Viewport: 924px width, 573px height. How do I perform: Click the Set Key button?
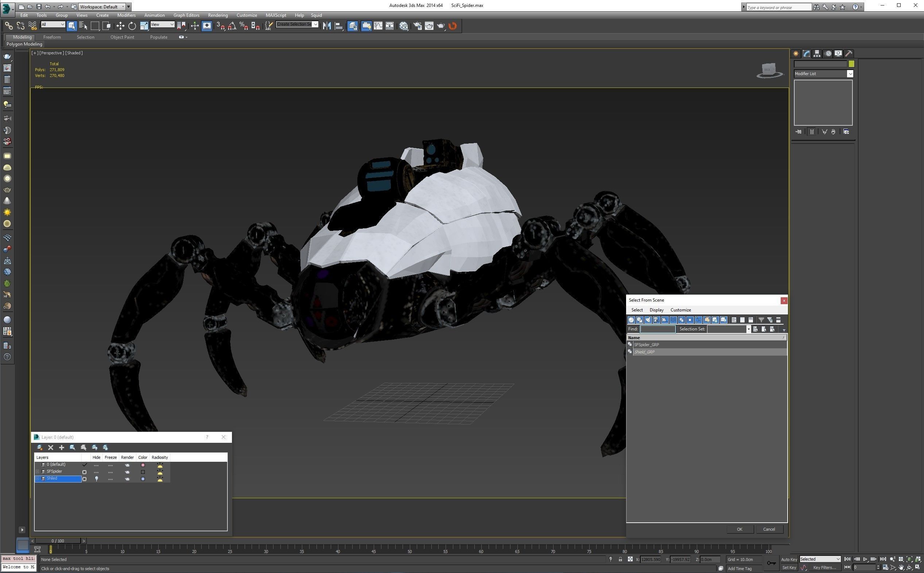coord(789,568)
